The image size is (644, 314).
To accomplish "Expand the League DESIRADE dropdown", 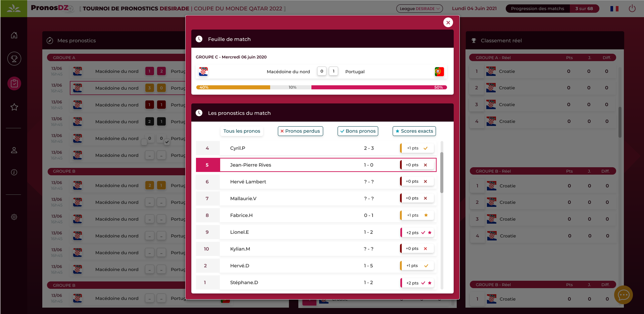I will [419, 9].
